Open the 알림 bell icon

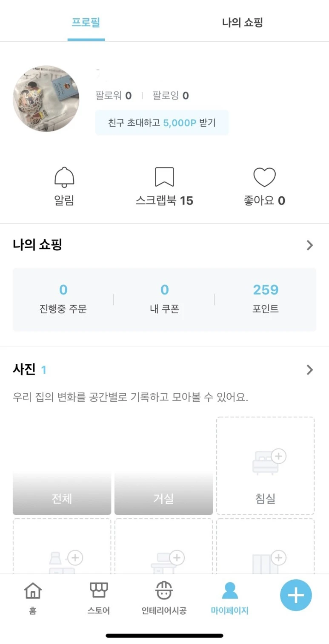(x=64, y=177)
